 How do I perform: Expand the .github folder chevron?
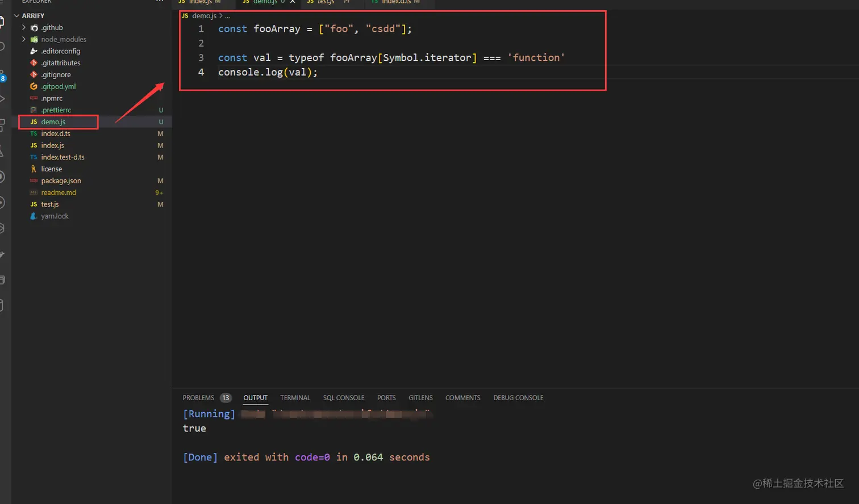(24, 27)
